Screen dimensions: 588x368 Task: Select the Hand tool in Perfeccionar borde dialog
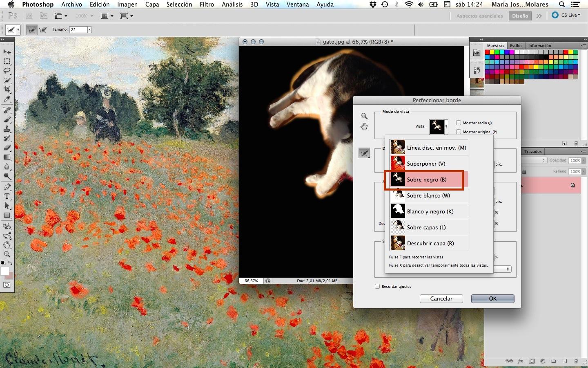point(364,127)
